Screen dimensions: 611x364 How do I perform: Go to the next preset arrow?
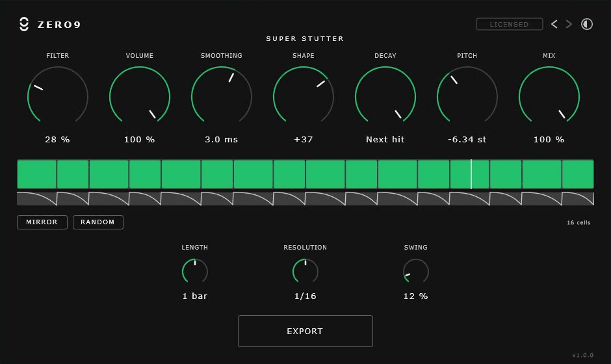[x=569, y=24]
